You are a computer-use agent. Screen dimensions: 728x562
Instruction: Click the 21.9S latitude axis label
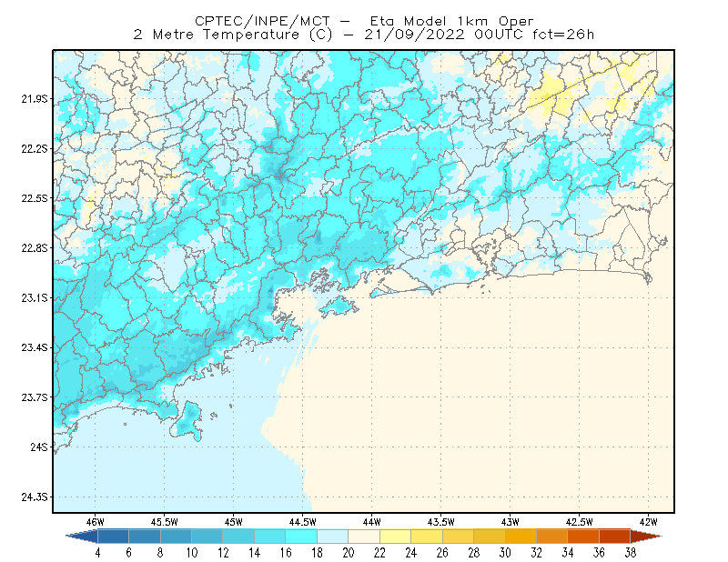pos(35,99)
